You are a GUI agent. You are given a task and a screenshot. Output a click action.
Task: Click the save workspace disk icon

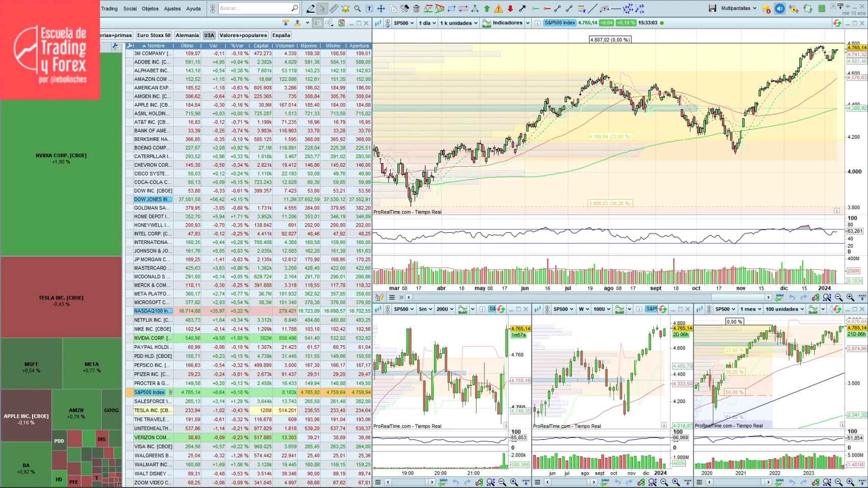pyautogui.click(x=713, y=8)
